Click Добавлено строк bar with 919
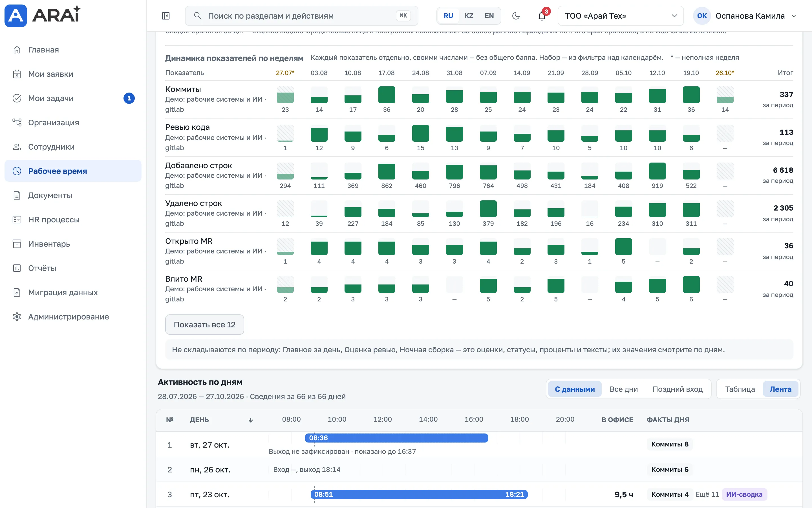Image resolution: width=812 pixels, height=508 pixels. point(657,171)
